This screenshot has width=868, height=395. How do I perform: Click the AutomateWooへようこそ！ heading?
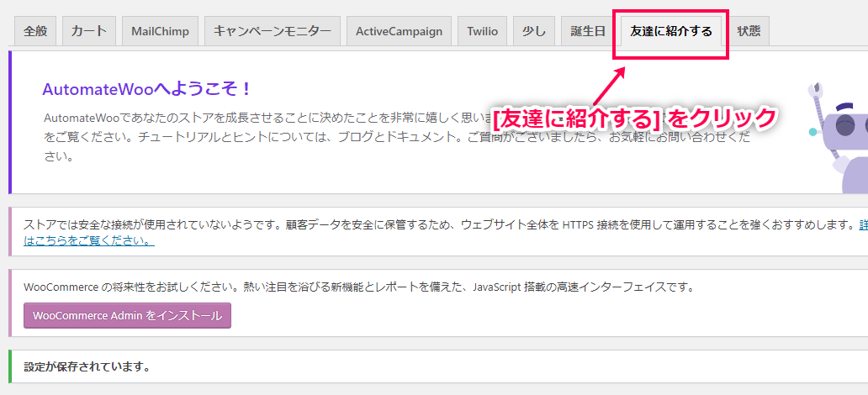tap(147, 89)
